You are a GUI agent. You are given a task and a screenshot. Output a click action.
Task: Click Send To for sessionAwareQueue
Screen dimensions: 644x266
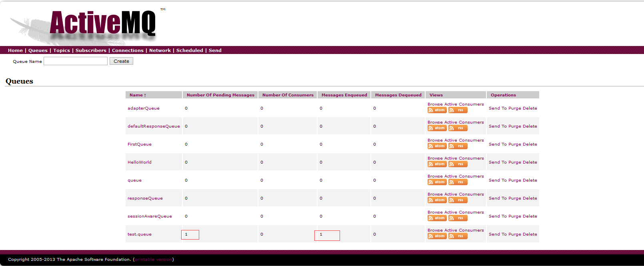(x=498, y=216)
